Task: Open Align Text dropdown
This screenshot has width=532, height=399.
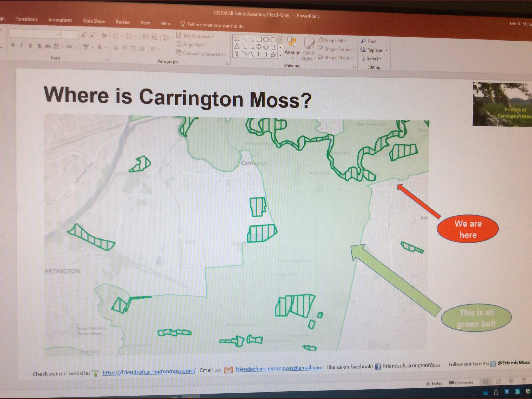Action: click(x=191, y=45)
